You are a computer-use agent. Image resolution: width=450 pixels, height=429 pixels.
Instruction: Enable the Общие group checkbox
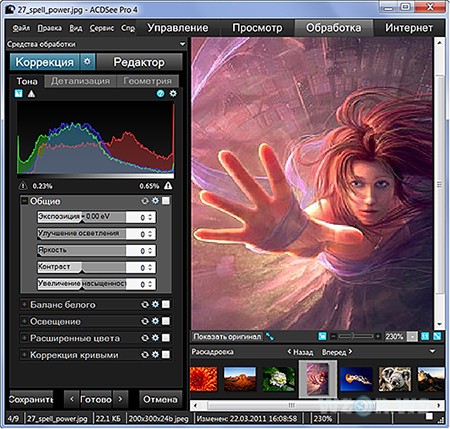[166, 201]
